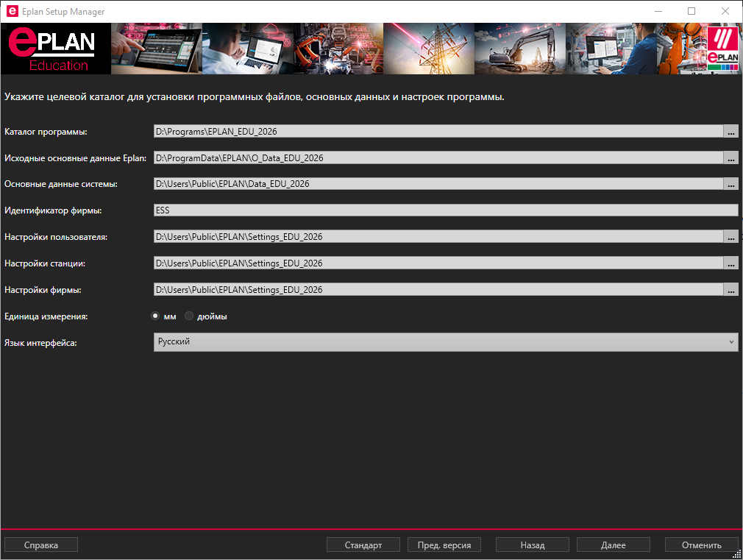Click the 'Каталог программы:' label
743x560 pixels.
click(x=46, y=132)
